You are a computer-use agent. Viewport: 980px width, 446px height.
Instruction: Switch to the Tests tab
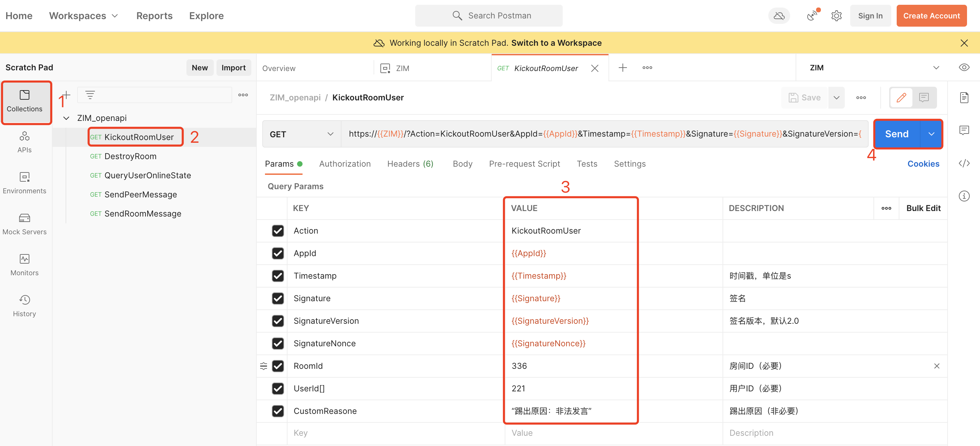[x=587, y=164]
